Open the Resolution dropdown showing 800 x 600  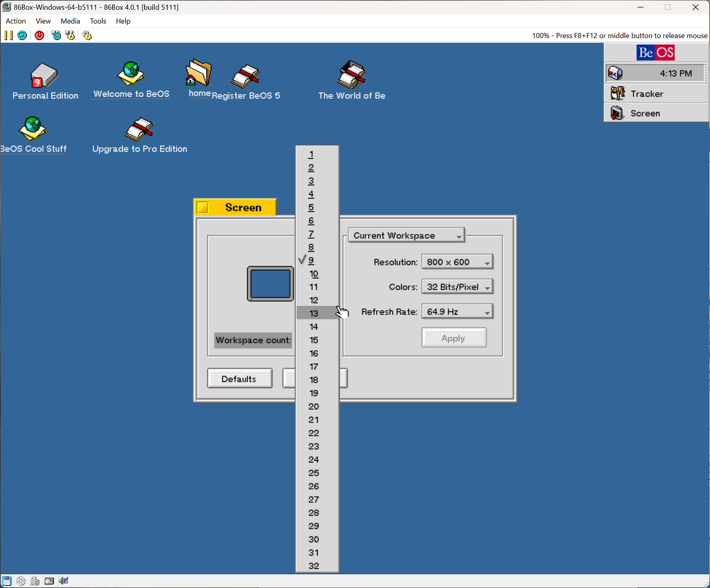[456, 261]
